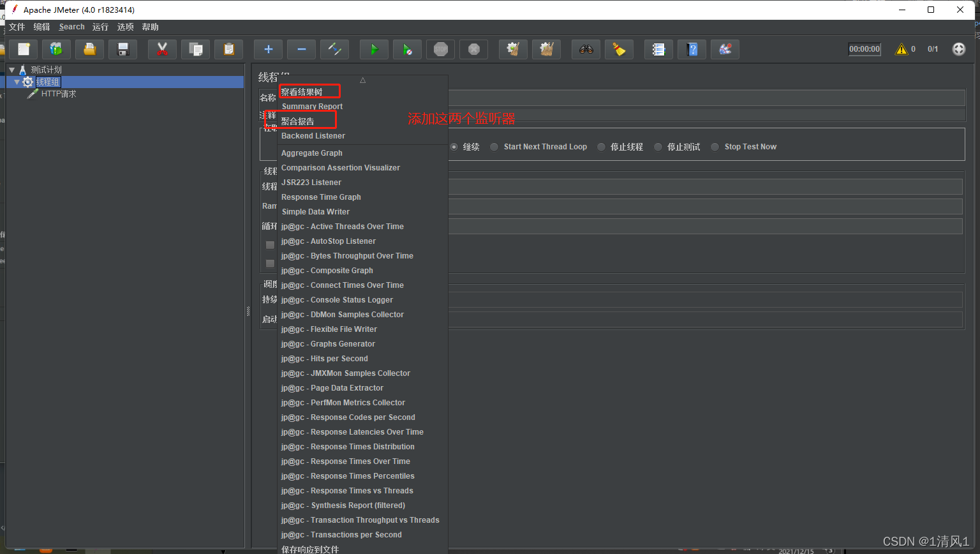Click the Open file folder icon
980x554 pixels.
(x=90, y=49)
